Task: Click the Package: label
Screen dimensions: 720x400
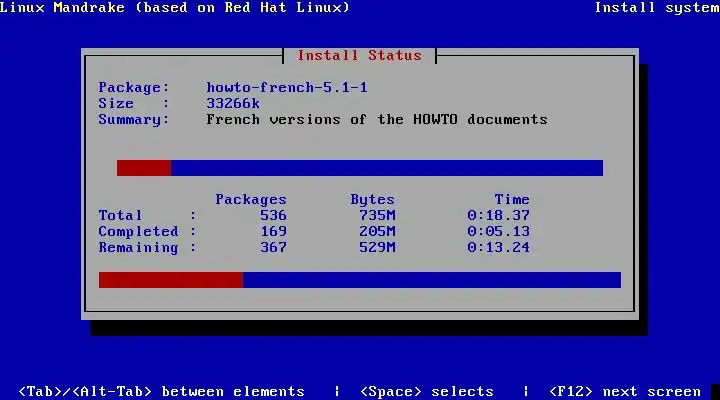Action: pos(134,87)
